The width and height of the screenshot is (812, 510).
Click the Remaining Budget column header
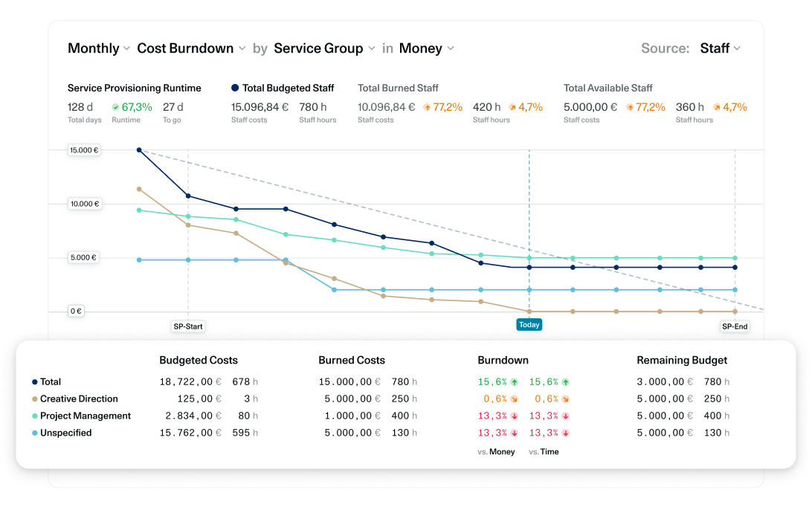click(x=682, y=361)
